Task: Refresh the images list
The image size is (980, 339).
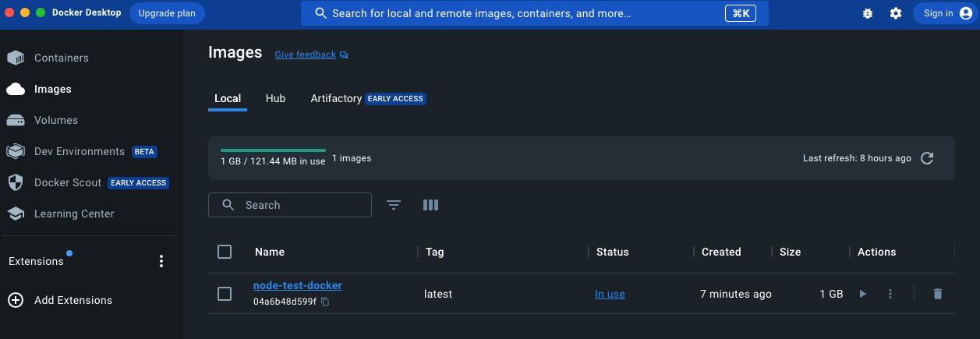Action: (927, 158)
